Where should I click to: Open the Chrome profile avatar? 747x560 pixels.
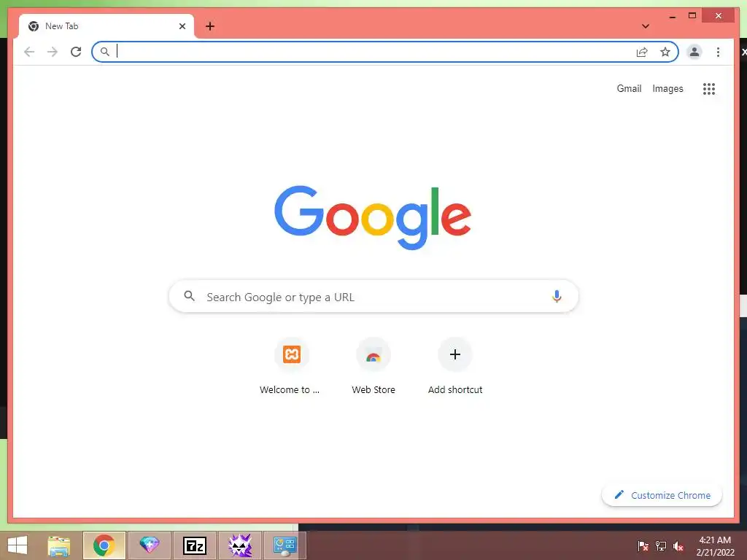[x=694, y=52]
